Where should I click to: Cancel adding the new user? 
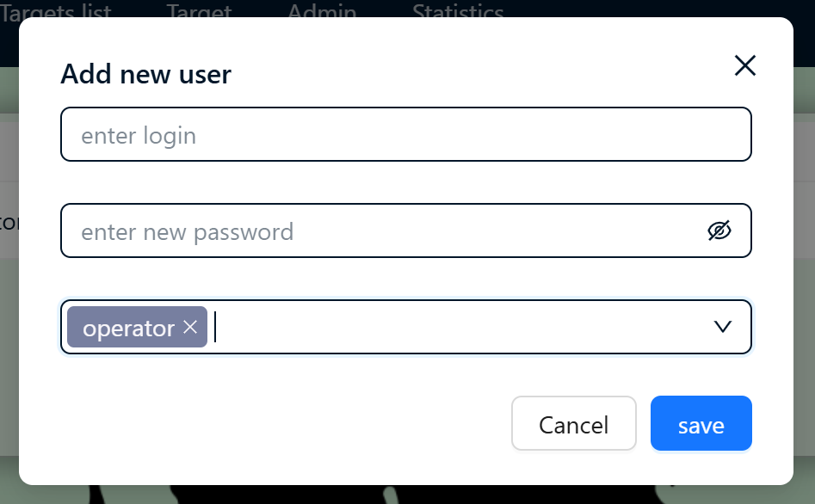pos(574,423)
